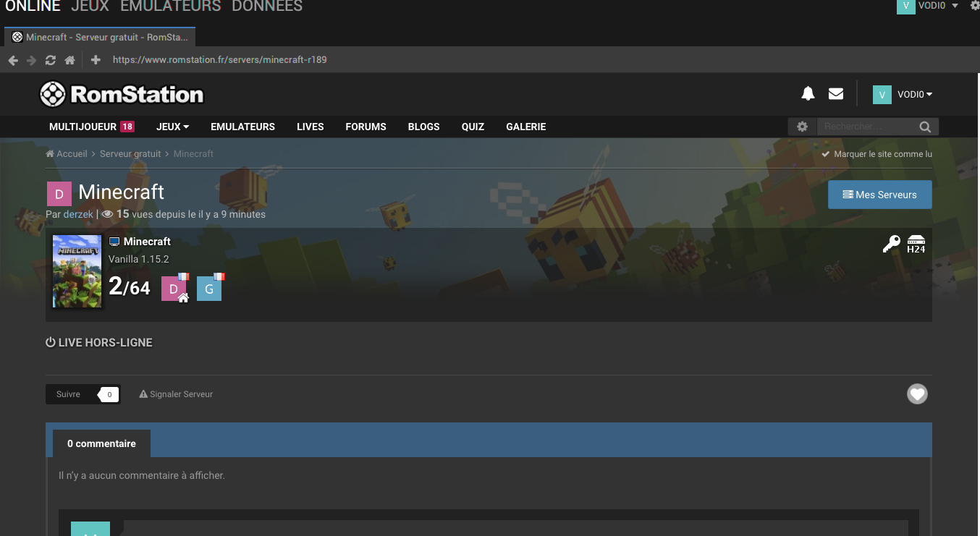Click the Rechercher search field
980x536 pixels.
point(867,127)
